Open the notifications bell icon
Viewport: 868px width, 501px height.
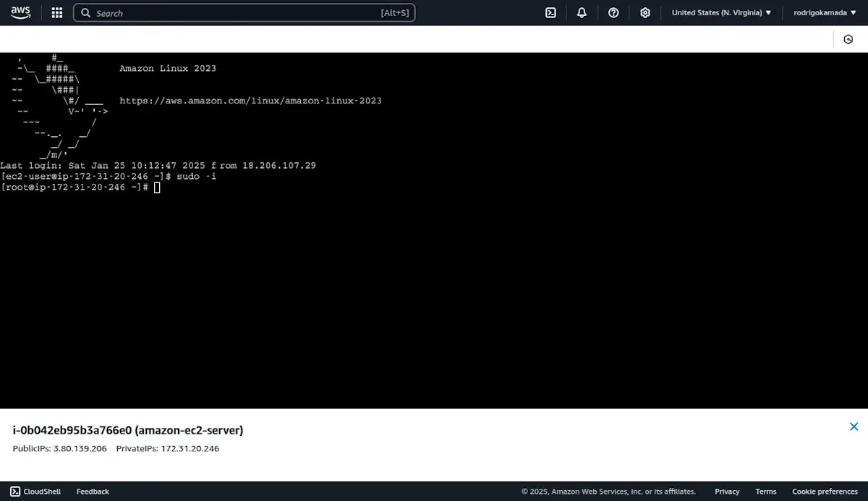pos(582,12)
